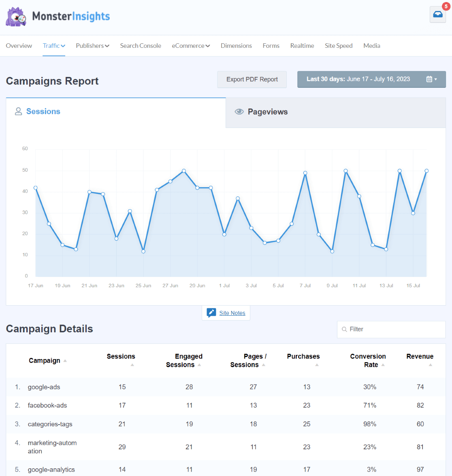Open the notifications inbox icon
452x476 pixels.
point(437,14)
